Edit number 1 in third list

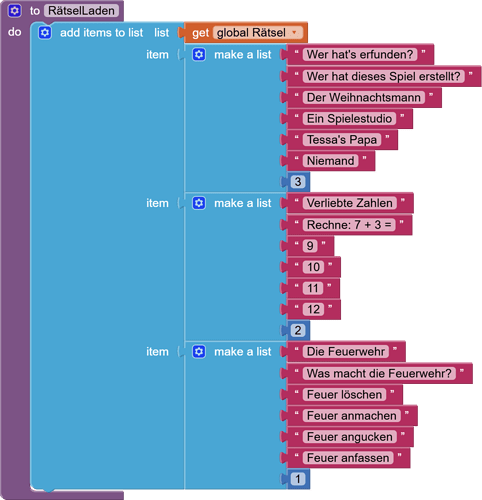click(x=298, y=479)
